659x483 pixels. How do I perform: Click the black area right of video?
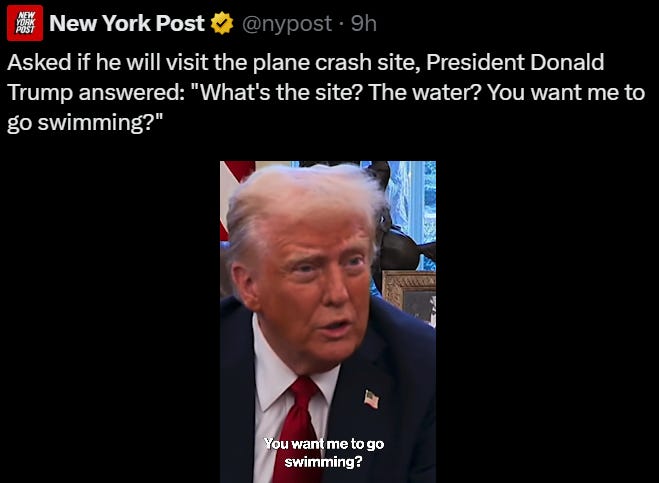tap(547, 322)
